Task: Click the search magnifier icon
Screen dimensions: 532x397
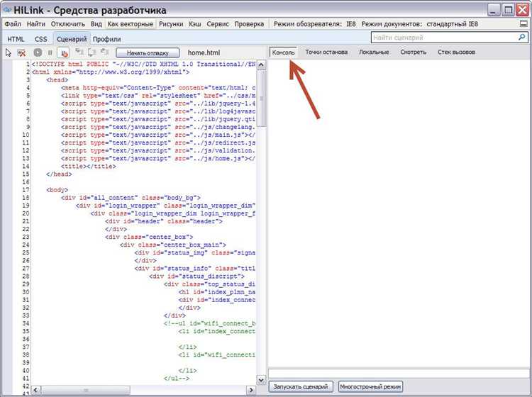Action: tap(522, 38)
